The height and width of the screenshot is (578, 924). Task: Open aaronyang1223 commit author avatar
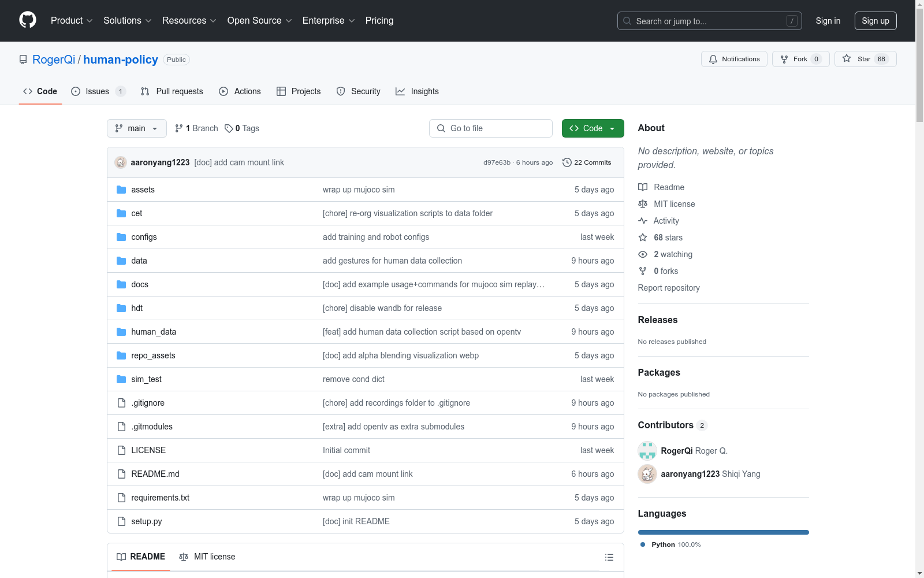[x=121, y=162]
